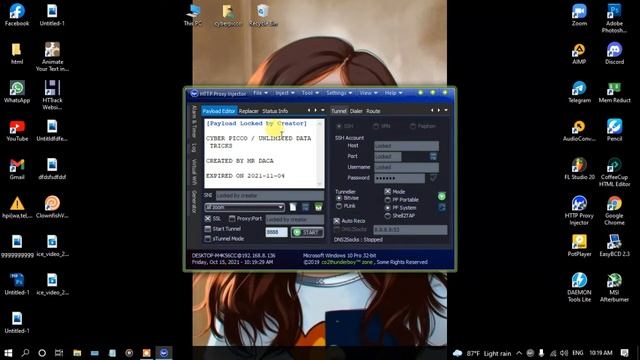Click the Windows Start button

pyautogui.click(x=8, y=353)
